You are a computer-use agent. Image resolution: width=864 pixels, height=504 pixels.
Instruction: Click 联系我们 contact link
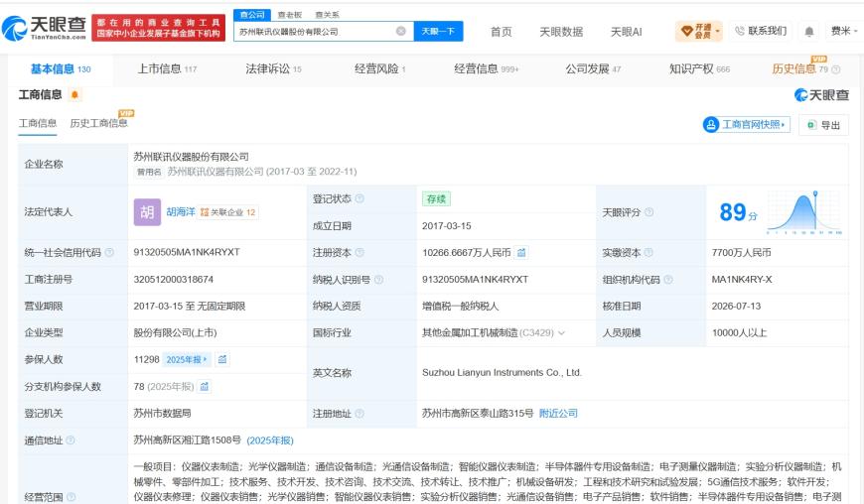click(761, 31)
